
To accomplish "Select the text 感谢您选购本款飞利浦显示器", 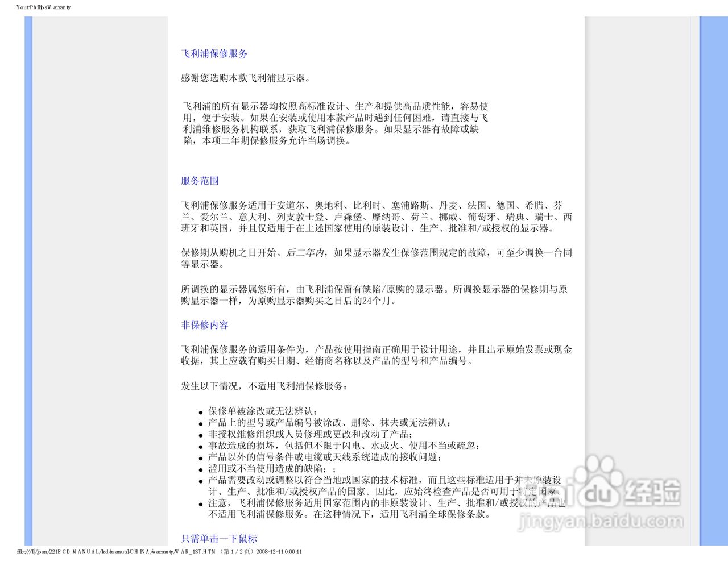I will coord(246,78).
